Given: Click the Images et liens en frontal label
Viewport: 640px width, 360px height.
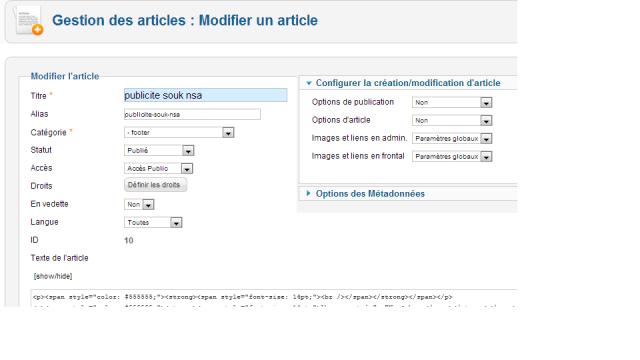Looking at the screenshot, I should click(358, 156).
